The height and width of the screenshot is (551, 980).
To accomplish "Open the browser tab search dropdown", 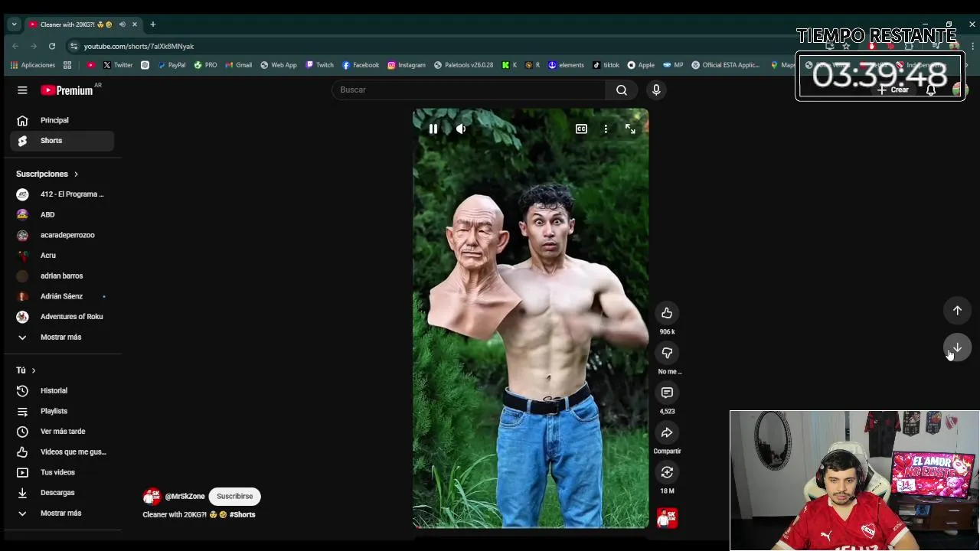I will pyautogui.click(x=14, y=24).
